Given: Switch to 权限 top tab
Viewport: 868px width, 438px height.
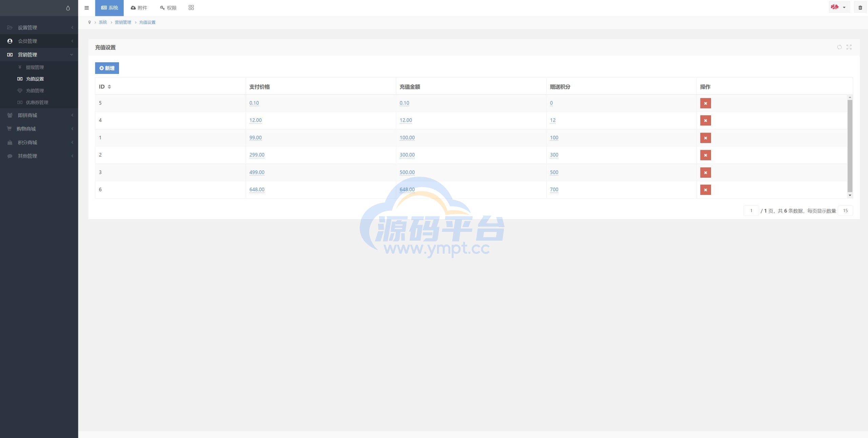Looking at the screenshot, I should coord(168,8).
